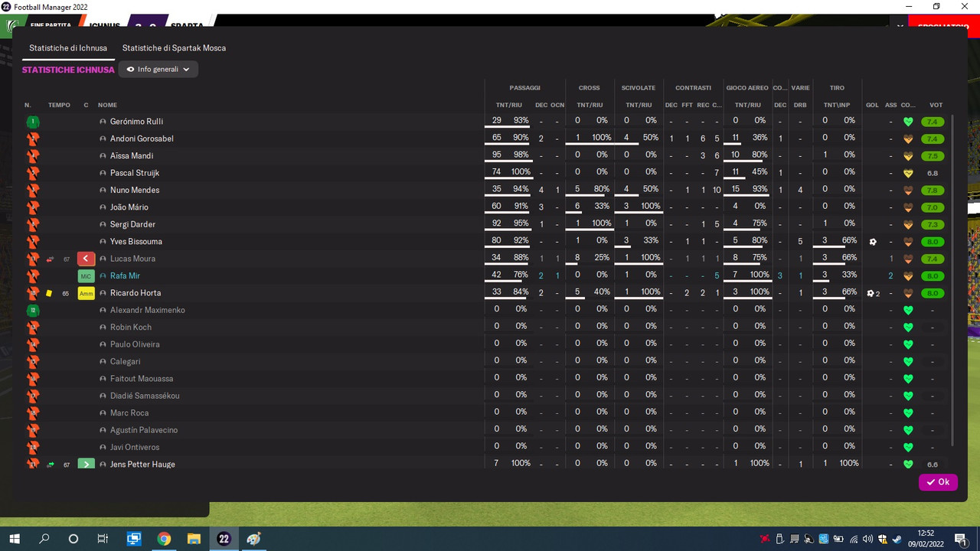
Task: Open Google Chrome from the taskbar
Action: click(x=164, y=539)
